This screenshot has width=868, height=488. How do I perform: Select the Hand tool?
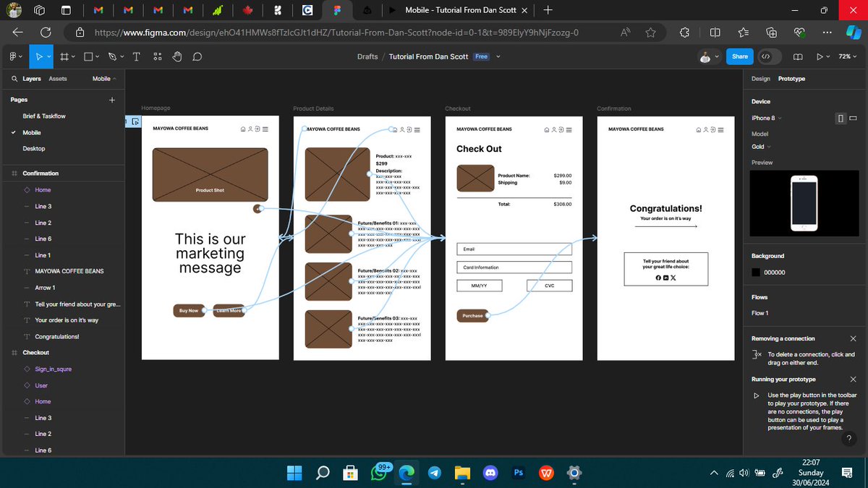[178, 56]
